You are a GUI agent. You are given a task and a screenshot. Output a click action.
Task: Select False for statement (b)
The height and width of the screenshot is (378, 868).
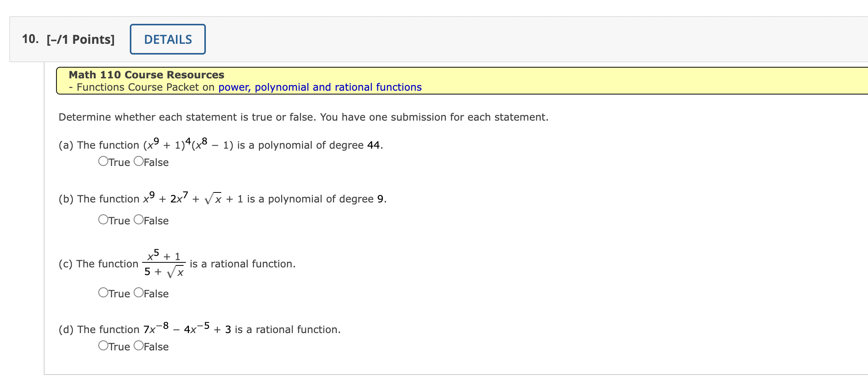click(139, 220)
